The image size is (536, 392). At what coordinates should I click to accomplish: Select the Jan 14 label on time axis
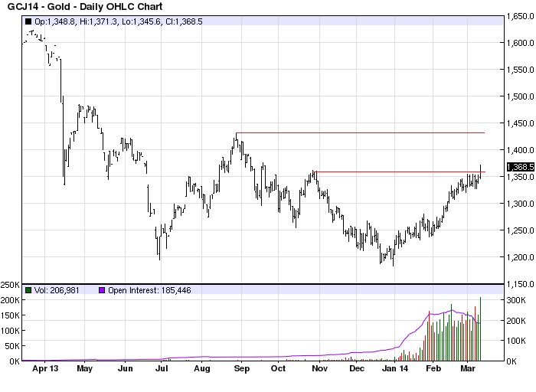395,368
